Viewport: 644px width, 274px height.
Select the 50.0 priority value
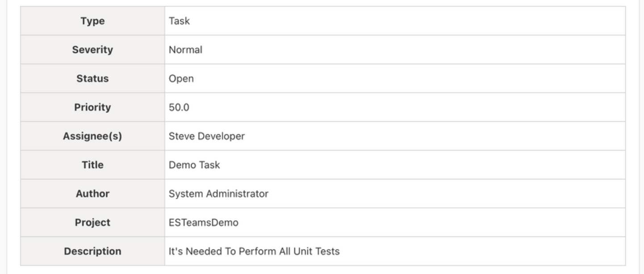click(179, 107)
